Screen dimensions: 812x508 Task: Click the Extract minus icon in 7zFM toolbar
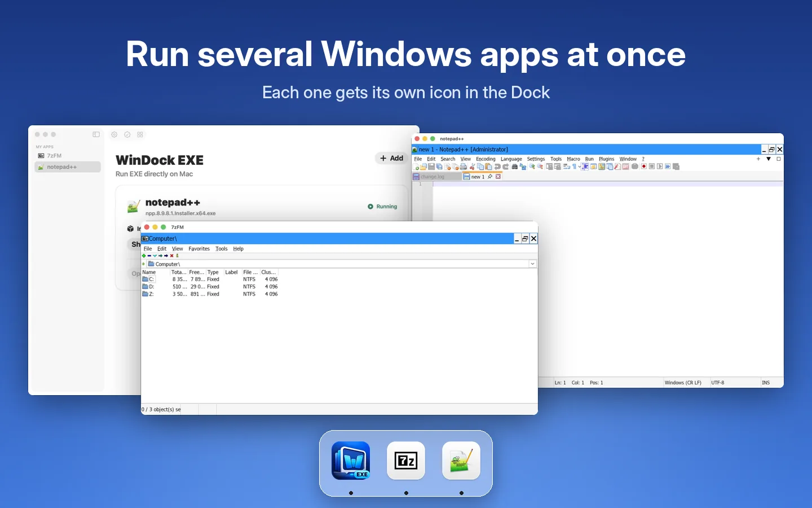click(149, 256)
